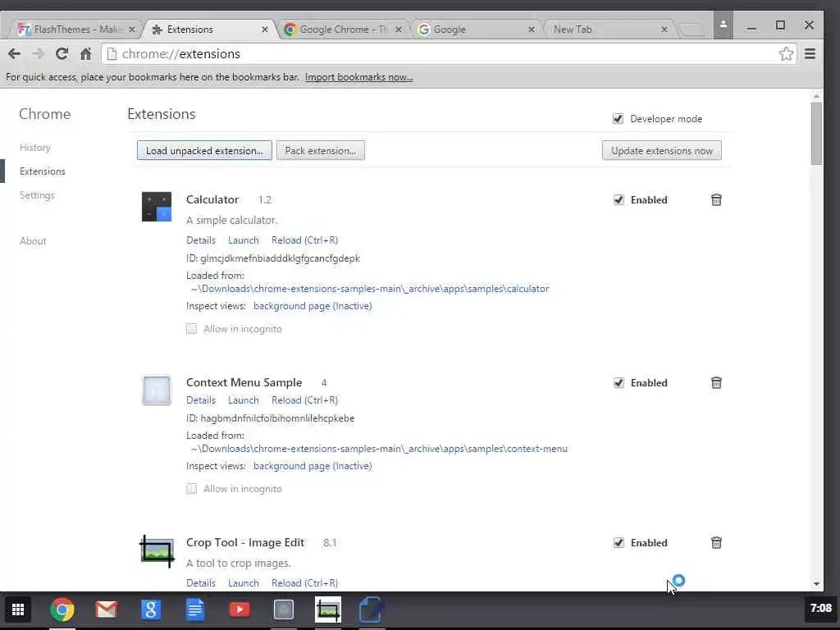Screen dimensions: 840x630
Task: Open the blue notepad app on shelf
Action: [371, 609]
